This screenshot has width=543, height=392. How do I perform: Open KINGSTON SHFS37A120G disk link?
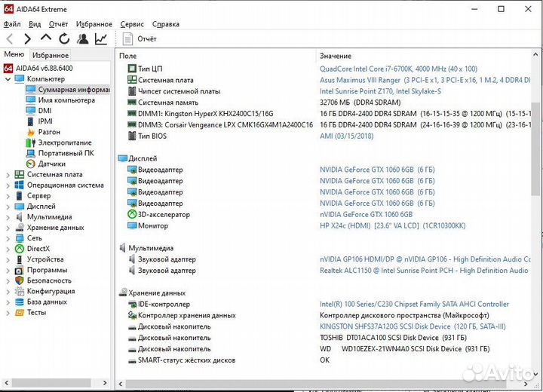click(413, 326)
